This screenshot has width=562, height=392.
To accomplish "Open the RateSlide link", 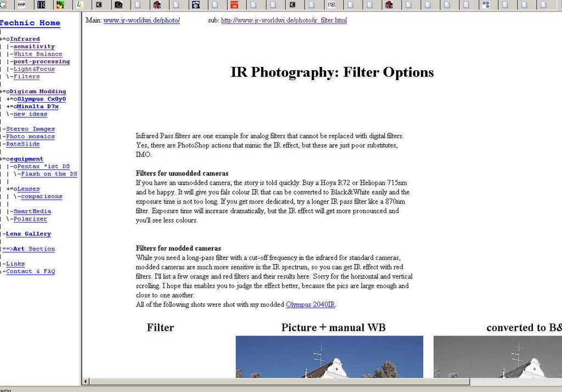I will click(23, 144).
